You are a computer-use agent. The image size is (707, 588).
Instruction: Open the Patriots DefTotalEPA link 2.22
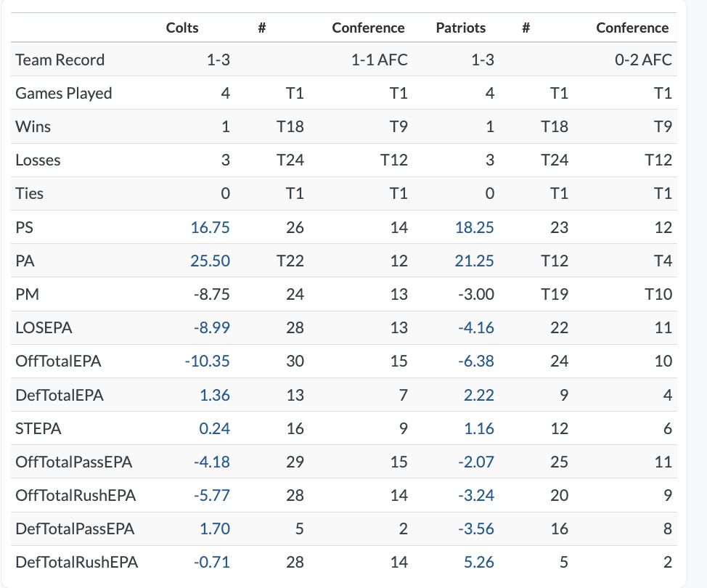tap(479, 395)
